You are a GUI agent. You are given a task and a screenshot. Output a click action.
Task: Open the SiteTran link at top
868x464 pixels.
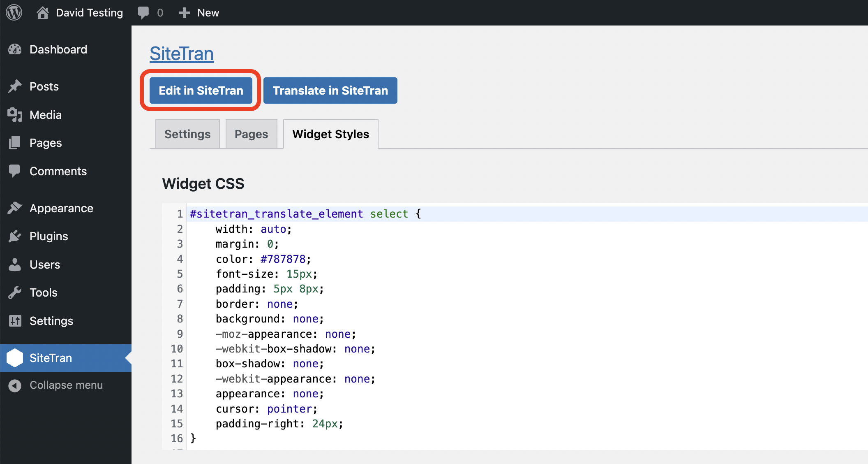click(181, 53)
